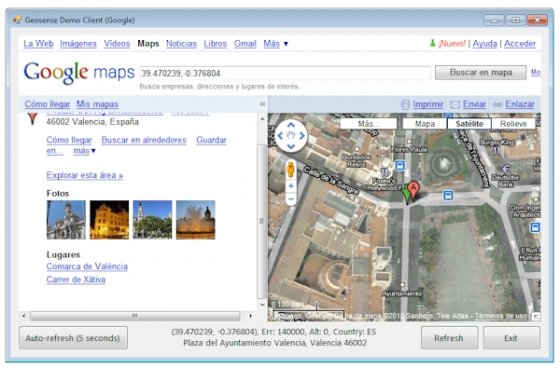
Task: Switch map to Mapa view
Action: 425,124
